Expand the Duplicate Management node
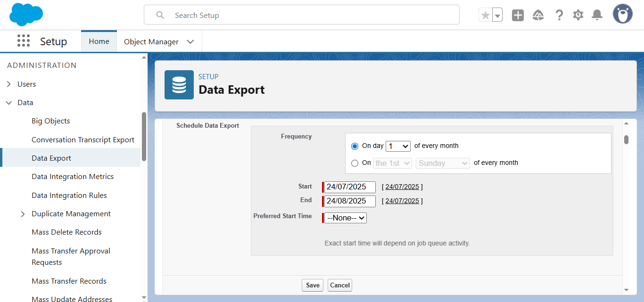This screenshot has height=302, width=644. [23, 214]
